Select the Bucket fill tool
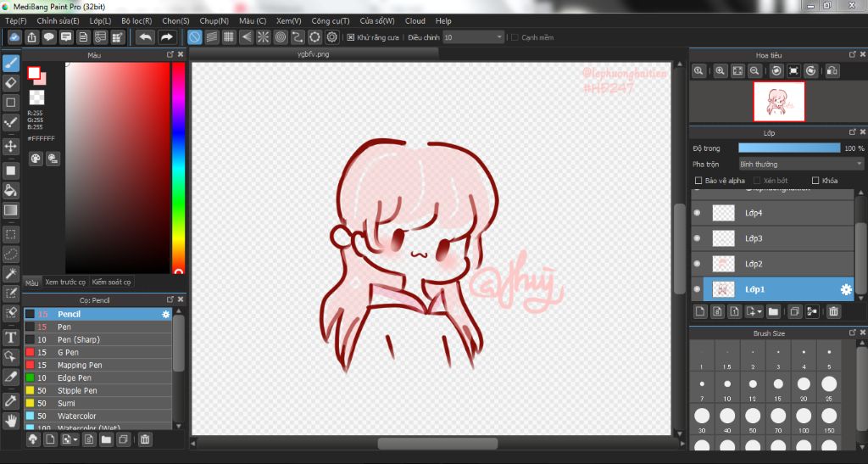The width and height of the screenshot is (868, 464). (x=10, y=190)
